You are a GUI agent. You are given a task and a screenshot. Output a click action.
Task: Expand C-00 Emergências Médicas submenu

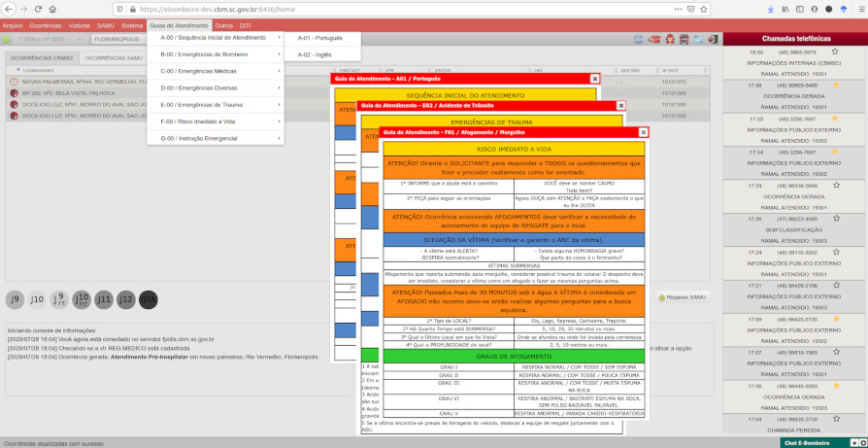(x=216, y=72)
